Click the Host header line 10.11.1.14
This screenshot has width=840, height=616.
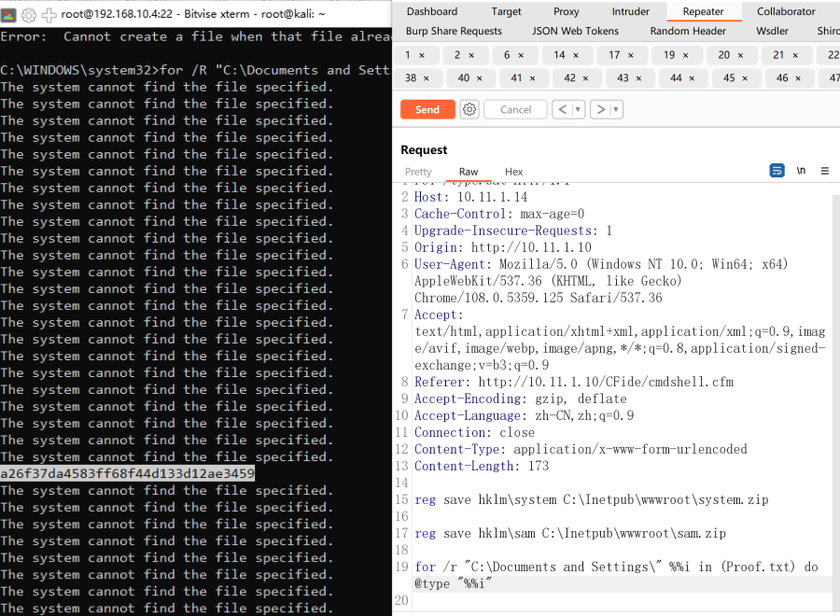coord(471,197)
